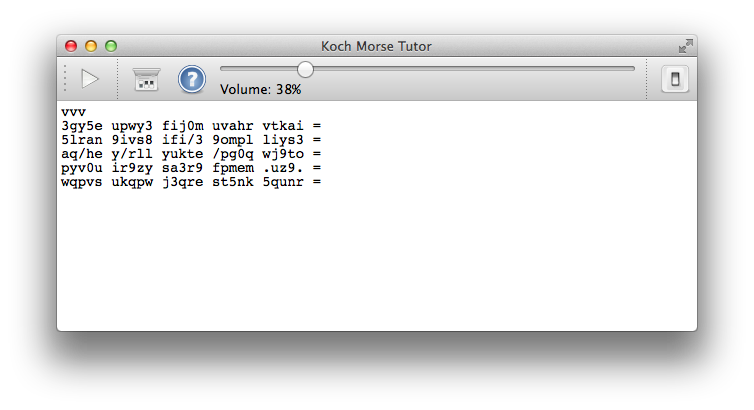Enter fullscreen using the diagonal arrows icon

tap(686, 46)
